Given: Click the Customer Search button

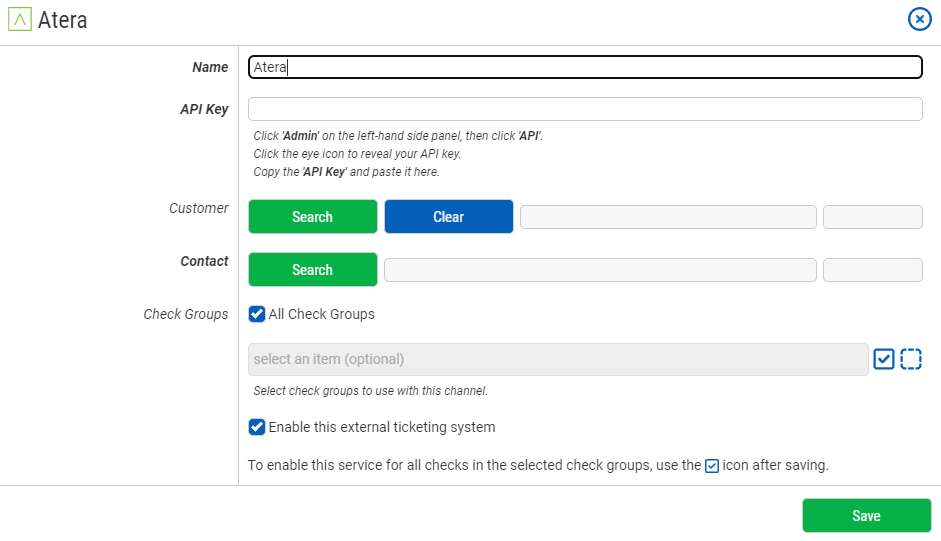Looking at the screenshot, I should point(313,217).
